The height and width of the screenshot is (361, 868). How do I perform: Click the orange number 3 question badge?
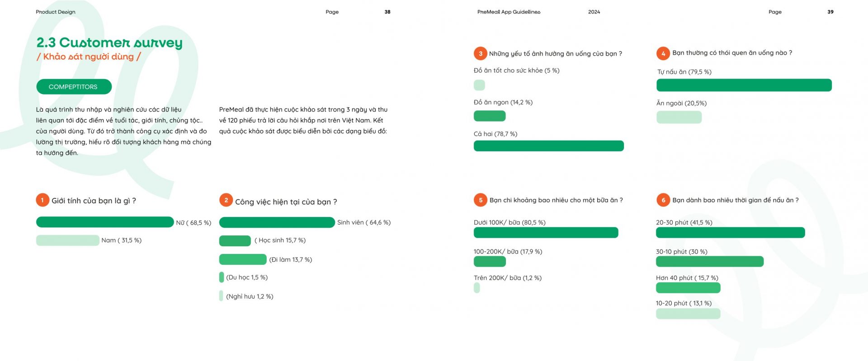coord(481,53)
